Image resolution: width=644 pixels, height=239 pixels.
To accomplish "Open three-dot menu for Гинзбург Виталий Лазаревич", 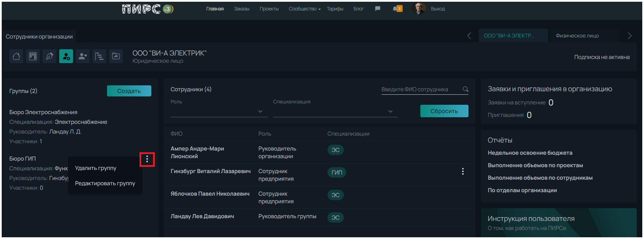I will click(463, 171).
